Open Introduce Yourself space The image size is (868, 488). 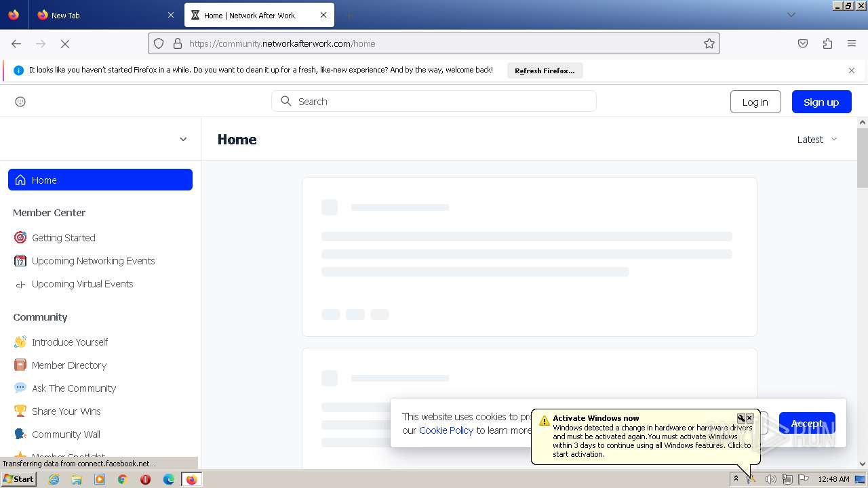[70, 342]
